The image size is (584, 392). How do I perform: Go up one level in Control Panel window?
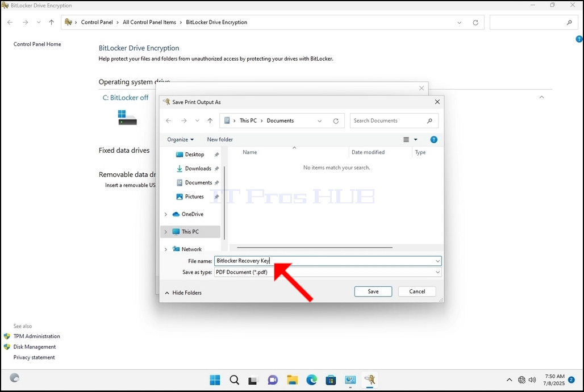pos(51,22)
